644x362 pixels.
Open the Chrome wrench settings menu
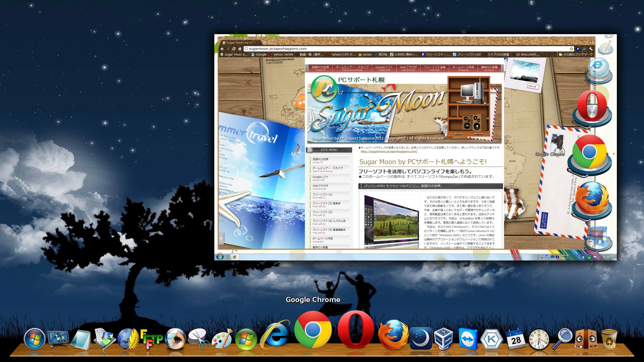(591, 49)
